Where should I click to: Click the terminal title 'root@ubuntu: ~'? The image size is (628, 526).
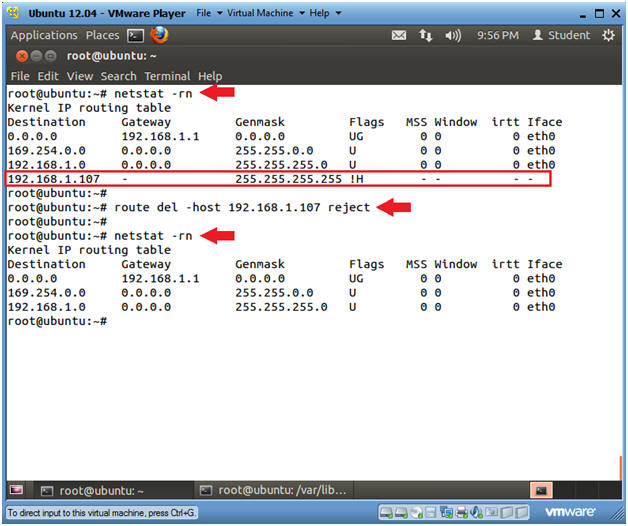click(111, 56)
